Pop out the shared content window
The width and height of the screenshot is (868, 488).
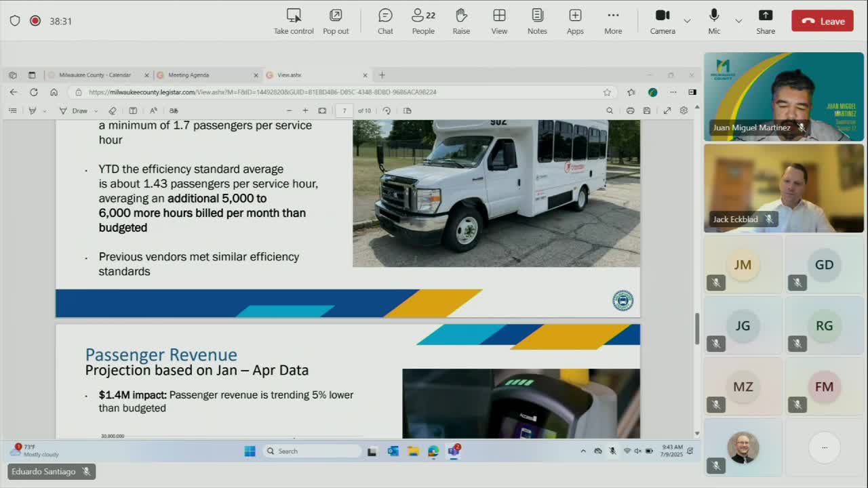point(336,21)
